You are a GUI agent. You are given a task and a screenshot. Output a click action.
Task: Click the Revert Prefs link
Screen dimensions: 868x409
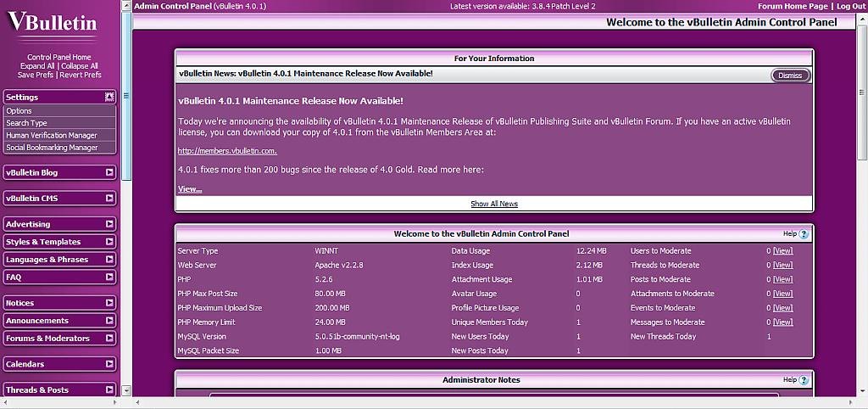(81, 75)
